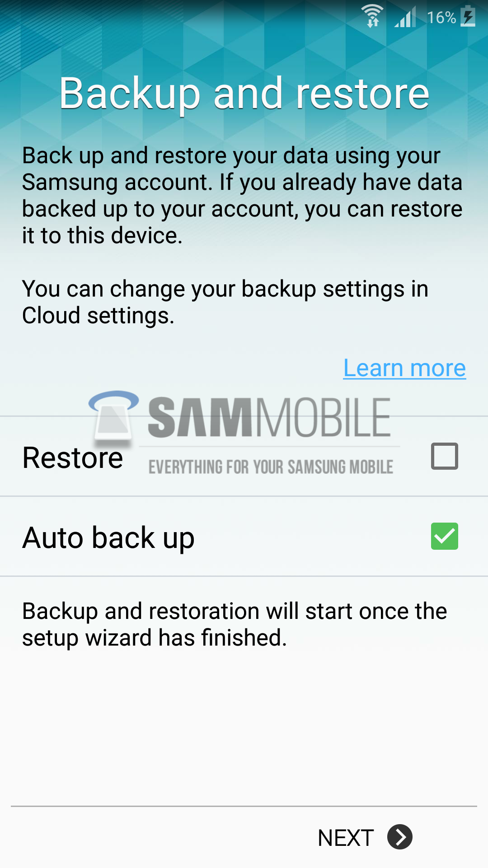Tap the Everything for your Samsung Mobile tagline
The width and height of the screenshot is (488, 868).
tap(271, 467)
